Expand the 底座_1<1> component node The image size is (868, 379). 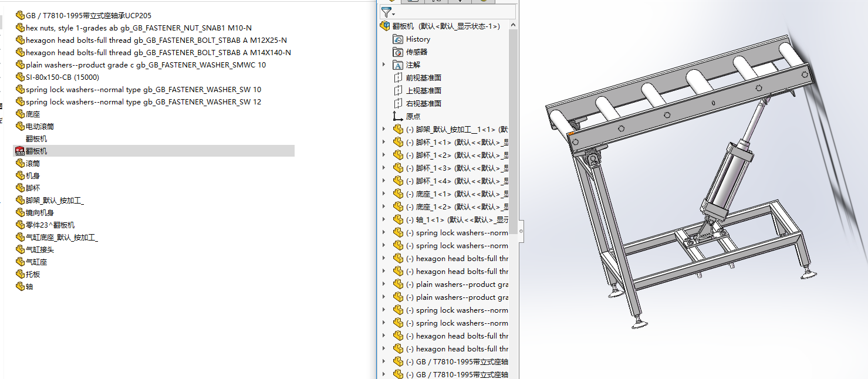[384, 194]
